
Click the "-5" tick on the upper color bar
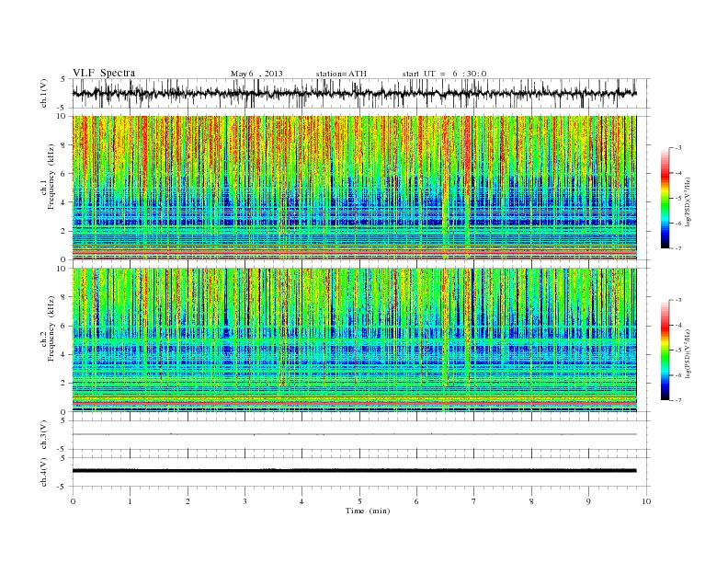pyautogui.click(x=677, y=199)
